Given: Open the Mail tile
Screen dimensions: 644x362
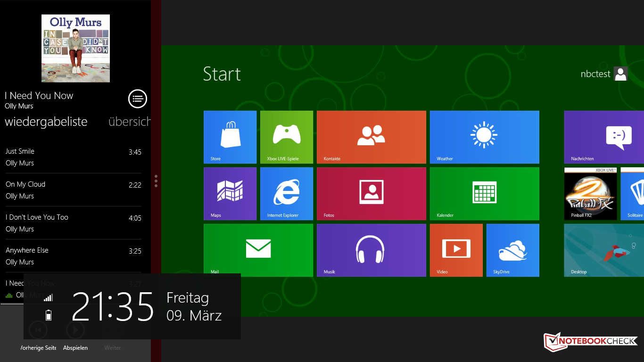Looking at the screenshot, I should click(x=258, y=250).
